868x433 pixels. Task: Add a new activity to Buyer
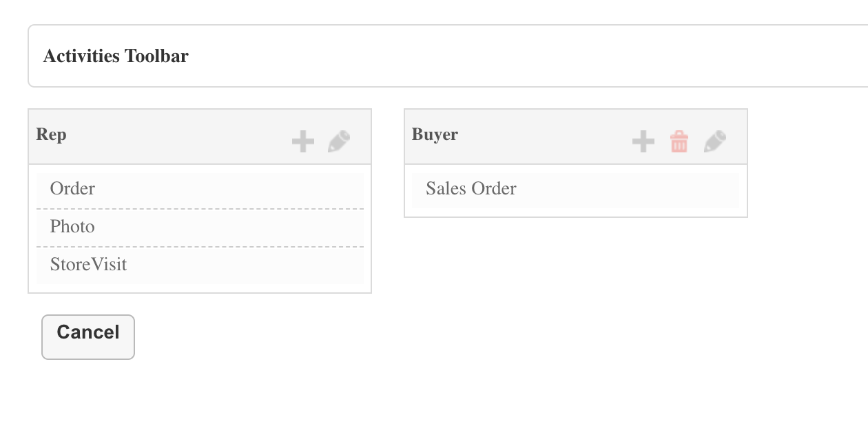[x=643, y=142]
